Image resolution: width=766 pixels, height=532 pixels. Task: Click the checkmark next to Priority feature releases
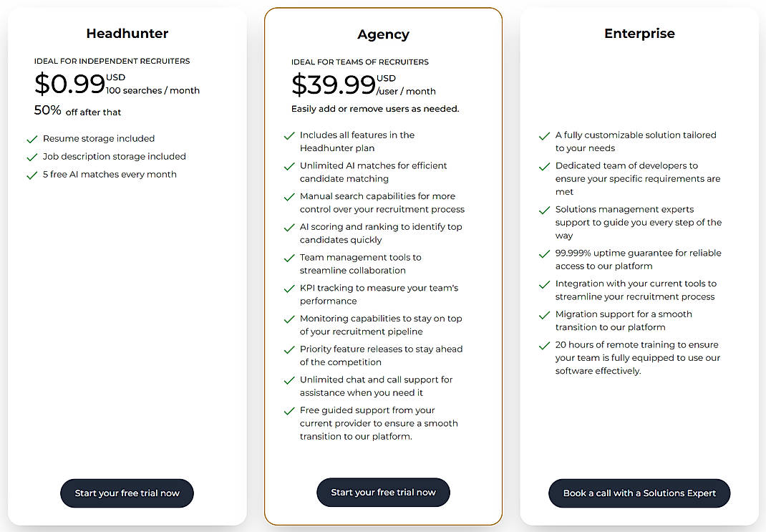point(289,349)
